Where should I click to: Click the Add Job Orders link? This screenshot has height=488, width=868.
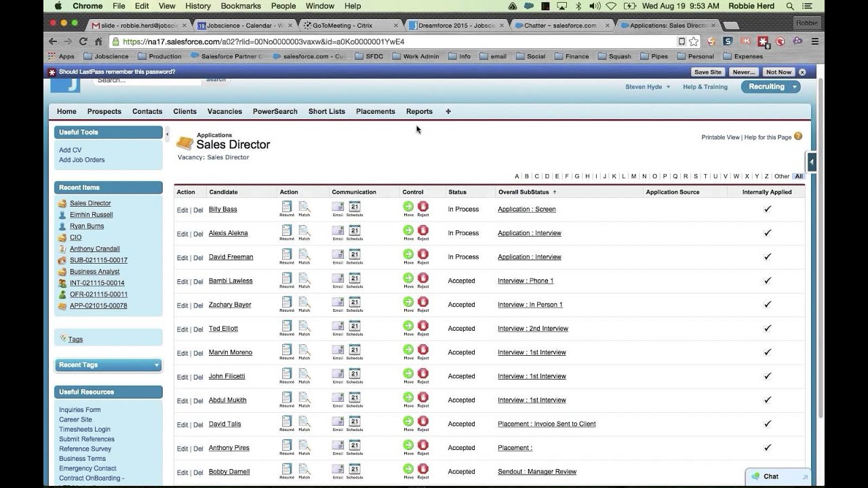[82, 160]
